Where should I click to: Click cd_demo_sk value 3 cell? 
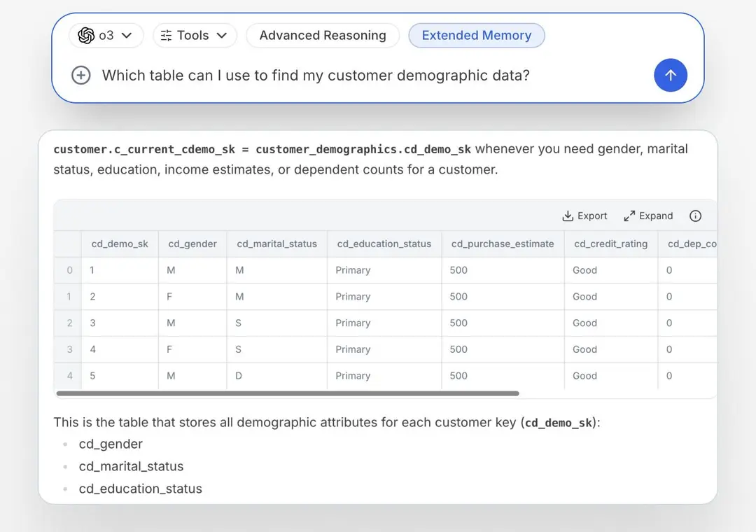point(120,323)
